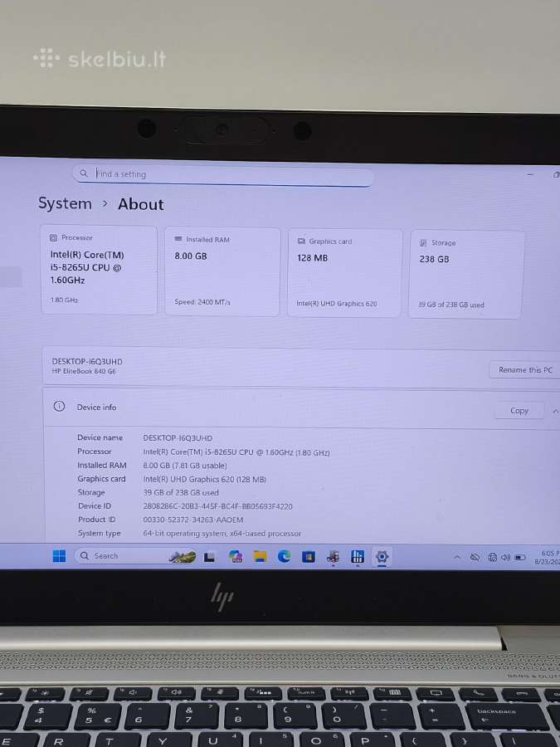Open File Explorer from the taskbar
560x747 pixels.
[x=260, y=556]
